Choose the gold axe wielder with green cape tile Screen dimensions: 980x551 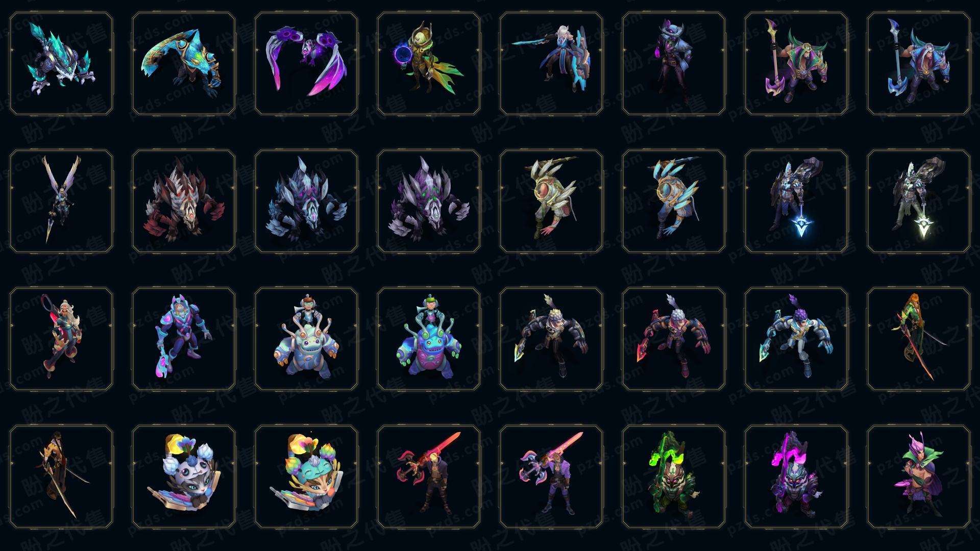pos(796,63)
